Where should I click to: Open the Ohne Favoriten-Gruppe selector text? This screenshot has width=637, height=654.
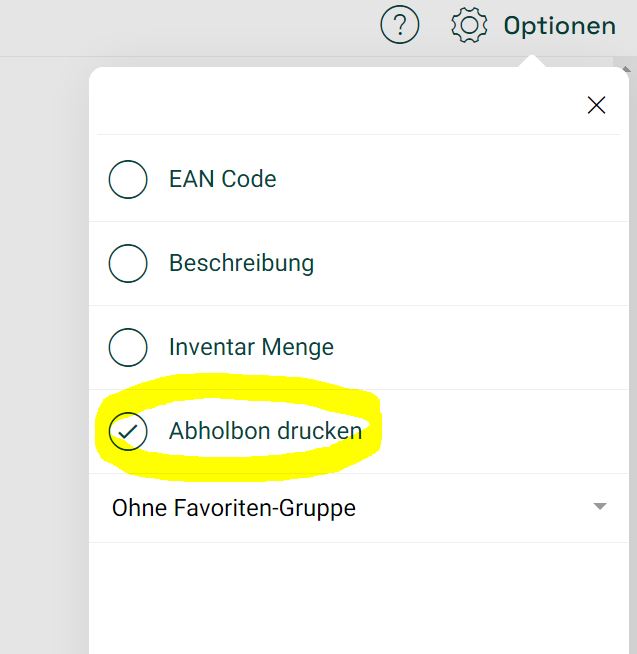[234, 508]
